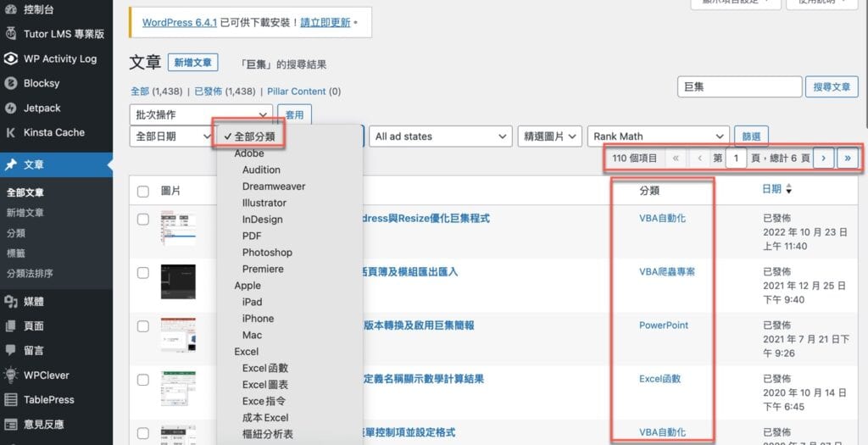The height and width of the screenshot is (445, 868).
Task: Open 分類法排序 submenu in sidebar
Action: tap(30, 274)
